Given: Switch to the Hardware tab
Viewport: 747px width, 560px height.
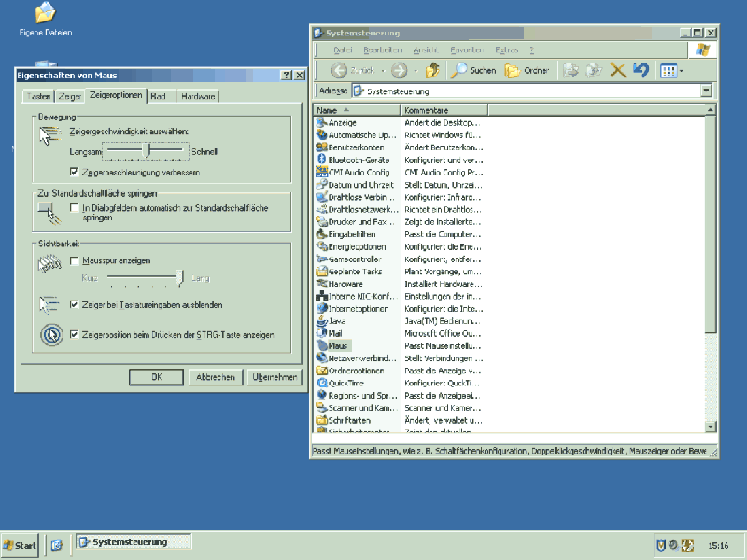Looking at the screenshot, I should click(x=198, y=96).
